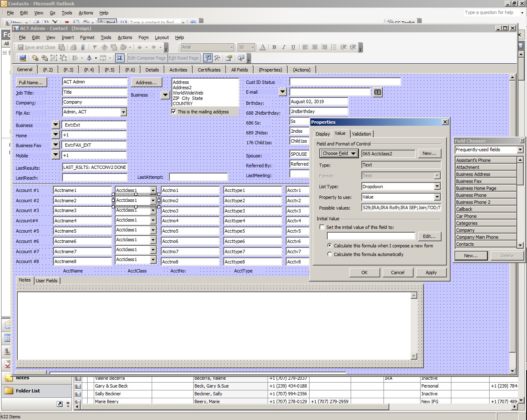Switch to Validation tab in Properties
The height and width of the screenshot is (420, 527).
click(361, 134)
